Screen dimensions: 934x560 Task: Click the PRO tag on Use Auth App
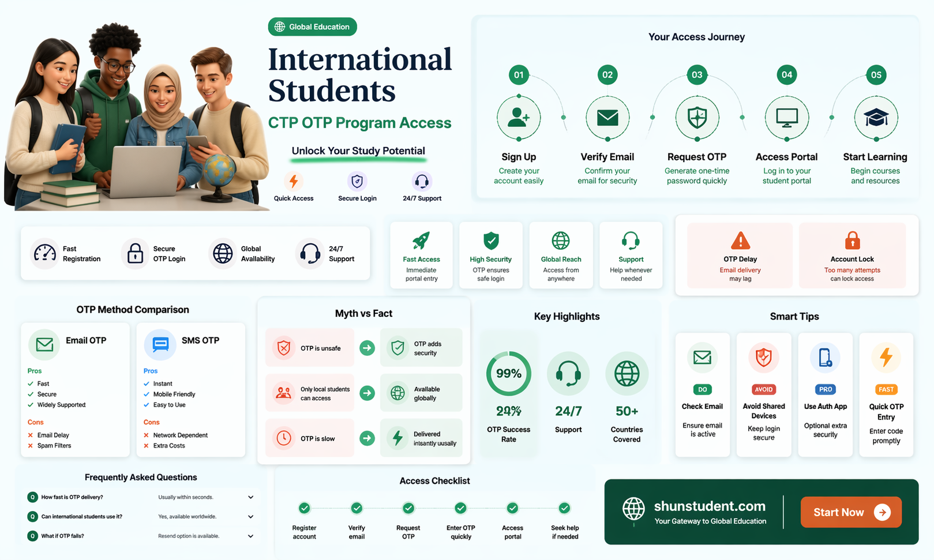point(825,389)
